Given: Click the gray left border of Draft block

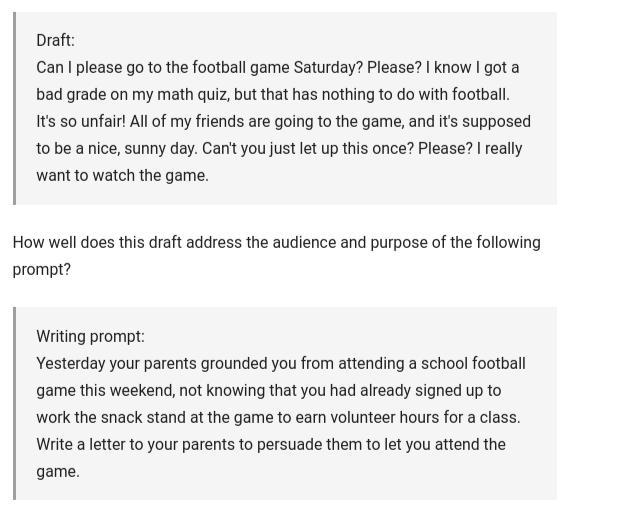Looking at the screenshot, I should [15, 108].
